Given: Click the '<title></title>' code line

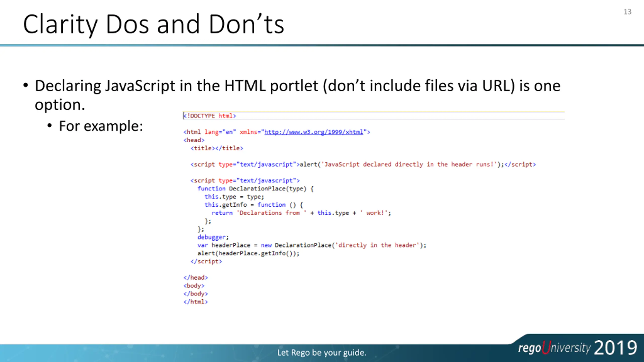Looking at the screenshot, I should tap(217, 148).
